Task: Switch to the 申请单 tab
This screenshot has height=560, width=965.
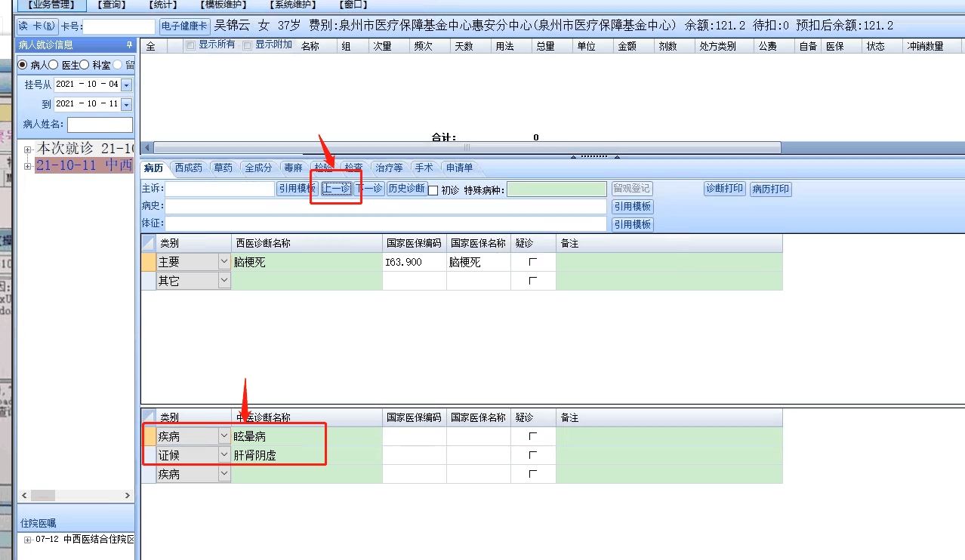Action: (x=459, y=168)
